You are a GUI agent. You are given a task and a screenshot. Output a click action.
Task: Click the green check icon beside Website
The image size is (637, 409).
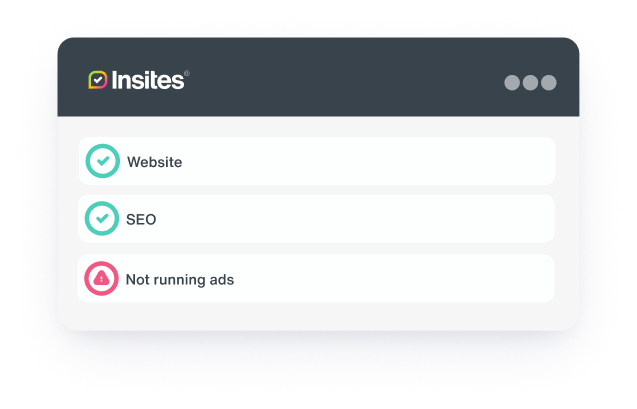102,161
